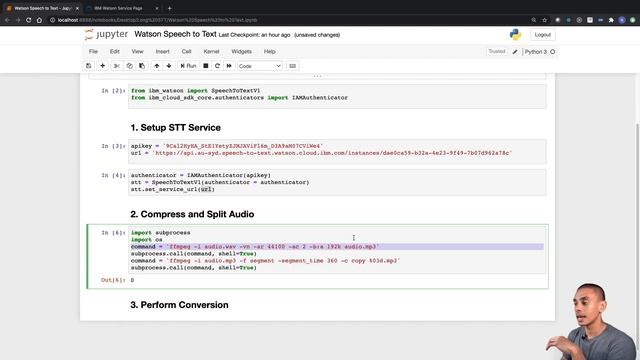Open the Help menu
This screenshot has width=640, height=360.
pos(269,51)
